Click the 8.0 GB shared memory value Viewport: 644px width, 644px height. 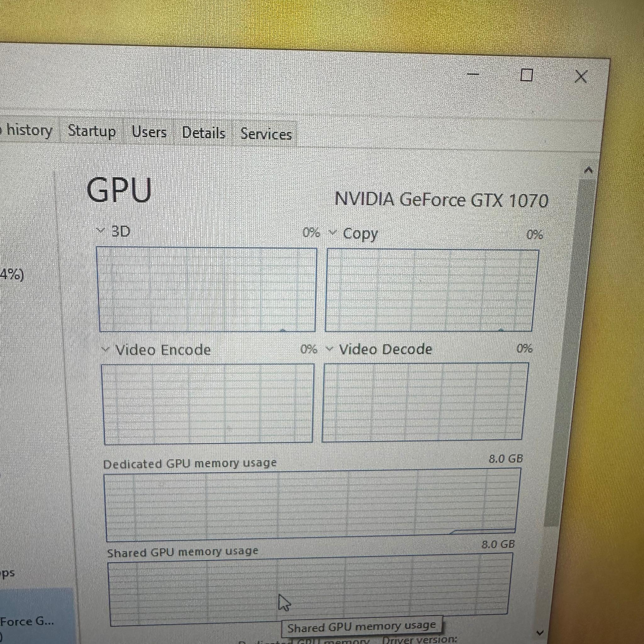498,545
